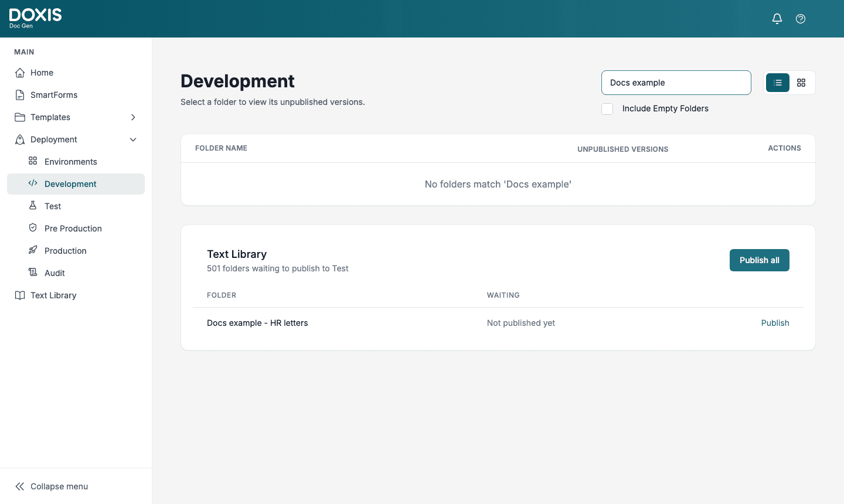Select the Development menu item

pyautogui.click(x=76, y=184)
